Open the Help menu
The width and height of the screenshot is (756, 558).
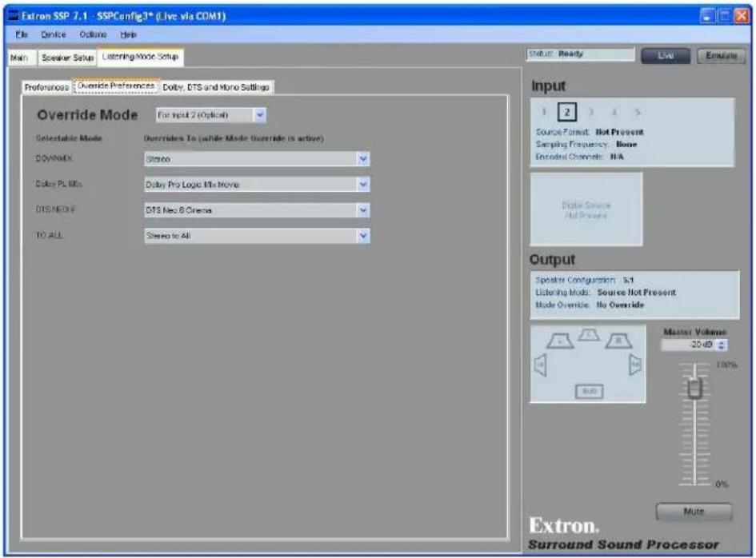[128, 34]
